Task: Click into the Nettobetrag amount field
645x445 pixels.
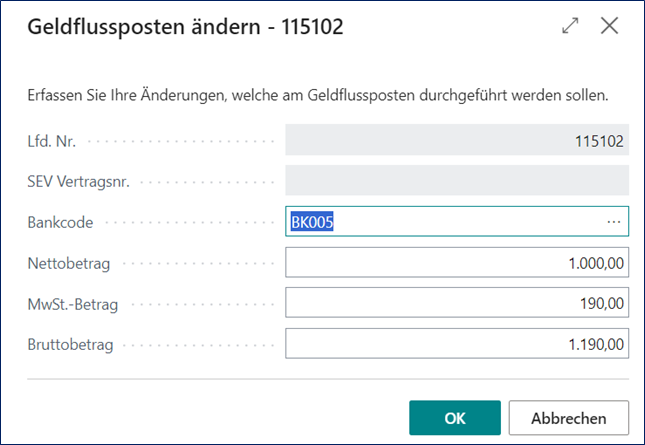Action: tap(457, 263)
